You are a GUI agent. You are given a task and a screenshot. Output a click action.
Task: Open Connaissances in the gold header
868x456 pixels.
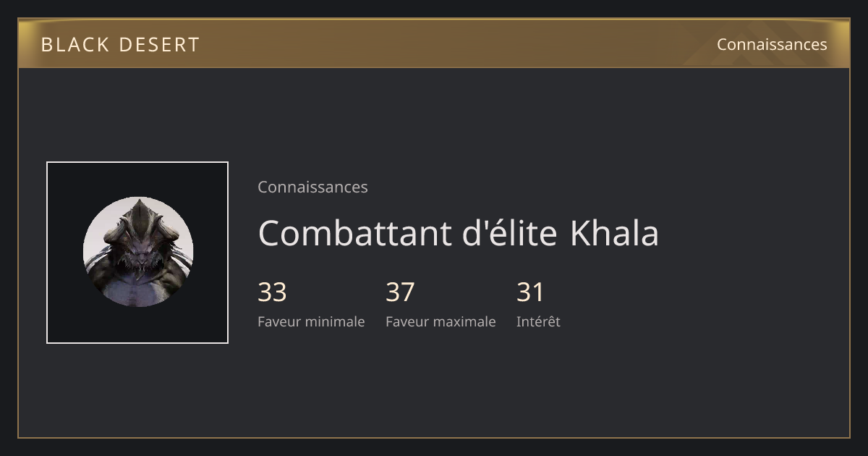click(x=772, y=44)
